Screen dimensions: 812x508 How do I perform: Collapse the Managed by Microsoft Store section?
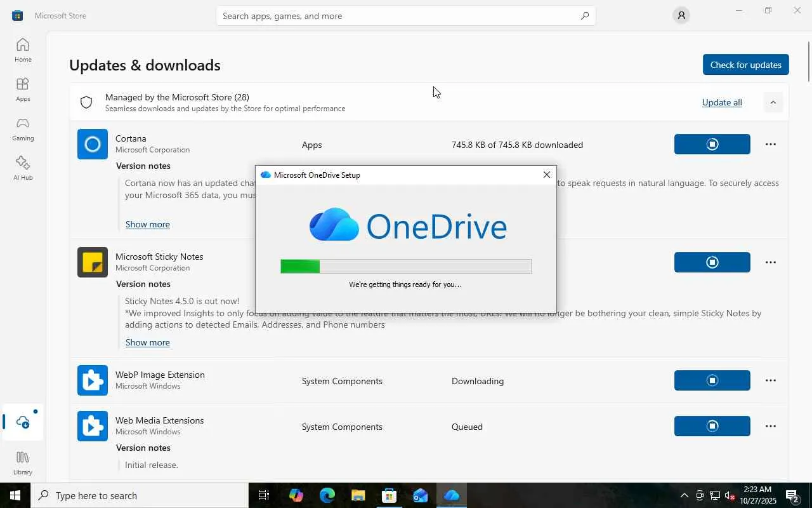[x=773, y=102]
